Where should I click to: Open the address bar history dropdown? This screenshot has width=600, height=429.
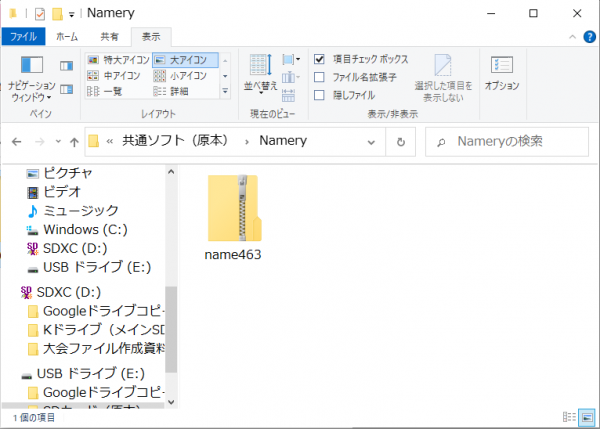click(x=371, y=142)
